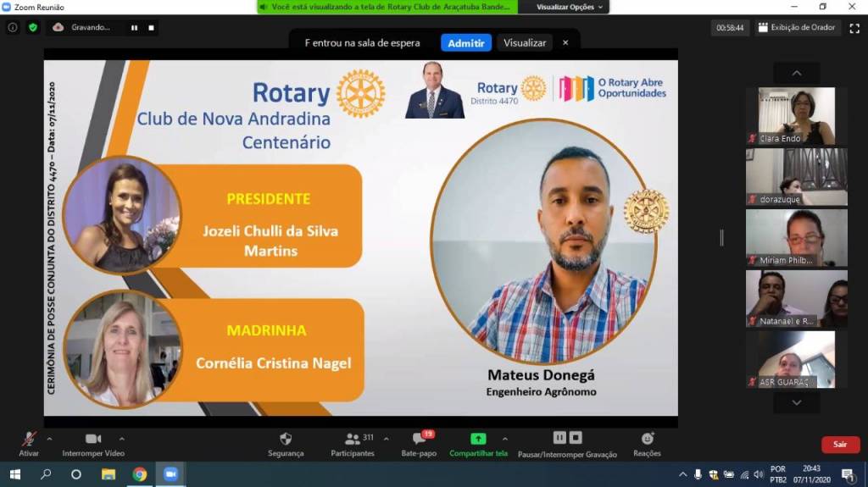Open the Bate-papo chat icon

coord(419,439)
